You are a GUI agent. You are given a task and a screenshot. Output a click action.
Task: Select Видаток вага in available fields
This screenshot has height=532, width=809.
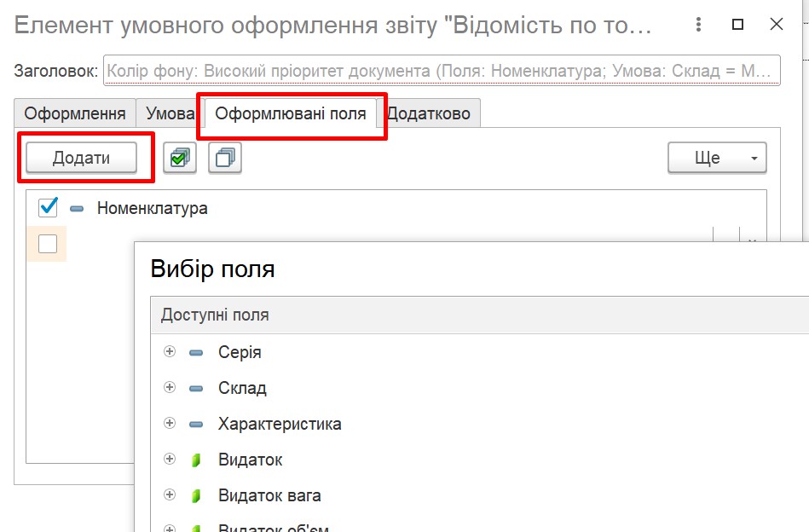pyautogui.click(x=269, y=496)
